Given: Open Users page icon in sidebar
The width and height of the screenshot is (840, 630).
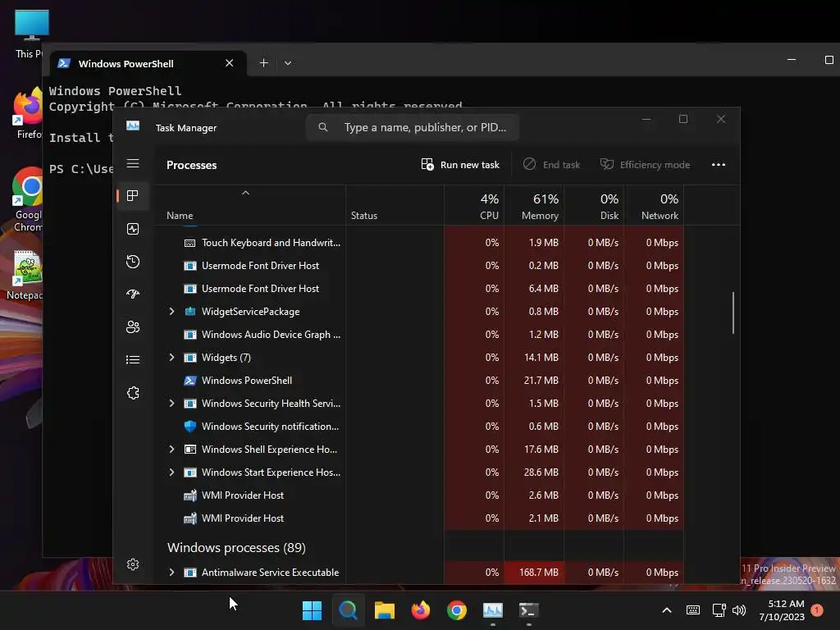Looking at the screenshot, I should (133, 326).
